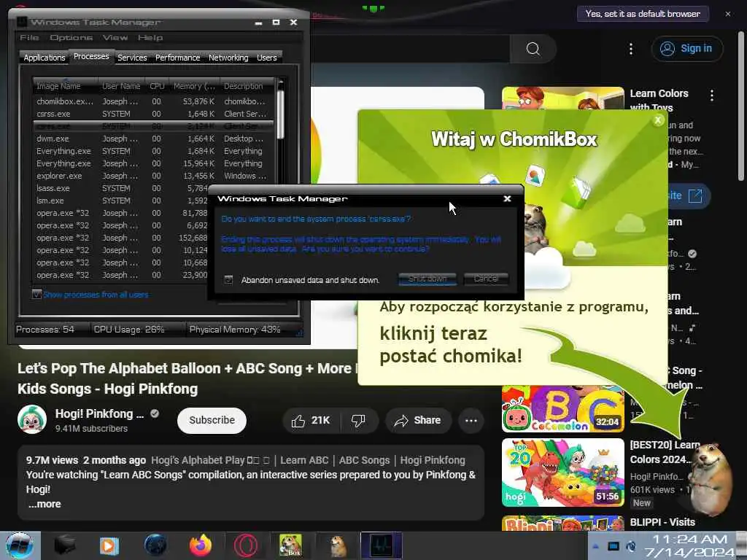
Task: Open options for Learn Colors with Toys video
Action: (712, 96)
